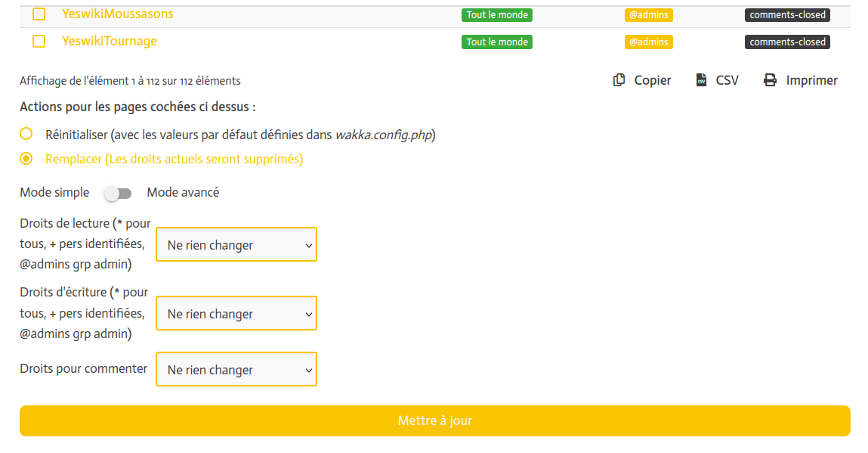Check the YeswikiMoussasons row checkbox

point(39,14)
